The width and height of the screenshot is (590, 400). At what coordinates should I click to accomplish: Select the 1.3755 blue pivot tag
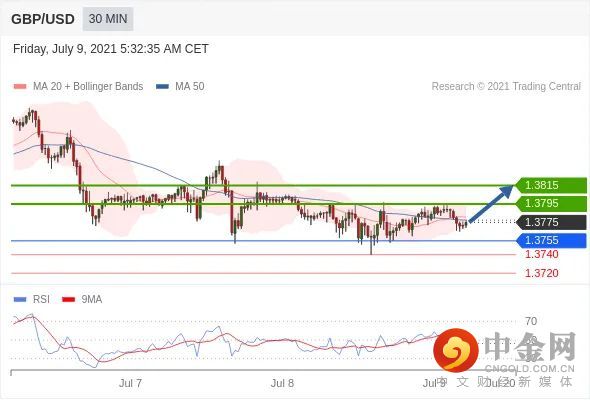[x=551, y=240]
